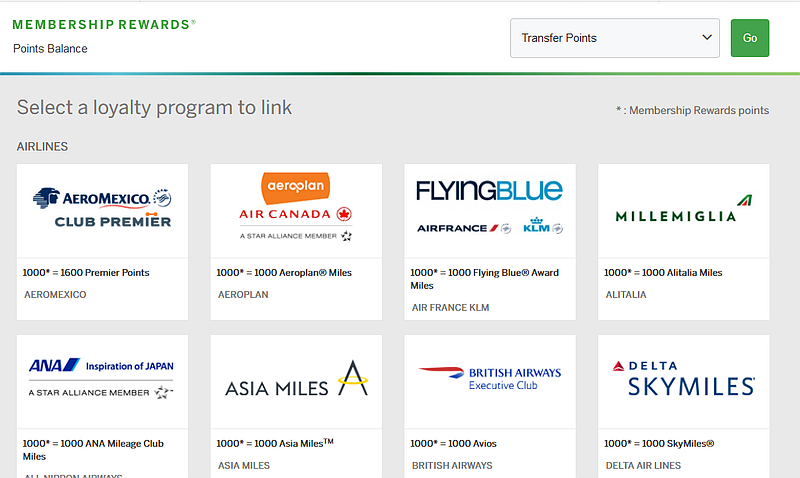Select the MilleMiglia Alitalia logo
This screenshot has width=800, height=478.
(x=684, y=208)
